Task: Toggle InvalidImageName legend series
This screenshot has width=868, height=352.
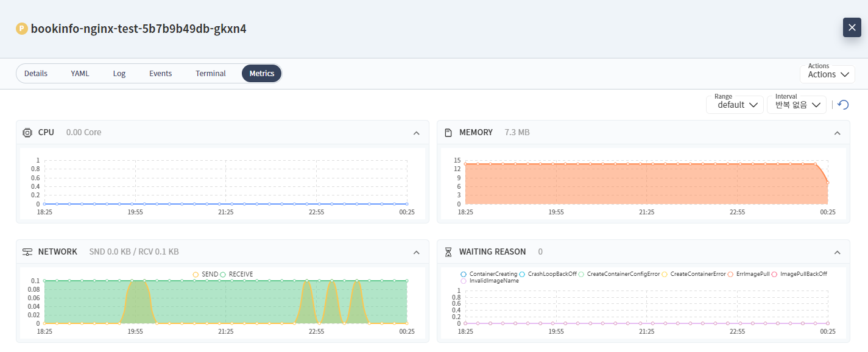Action: pyautogui.click(x=490, y=281)
